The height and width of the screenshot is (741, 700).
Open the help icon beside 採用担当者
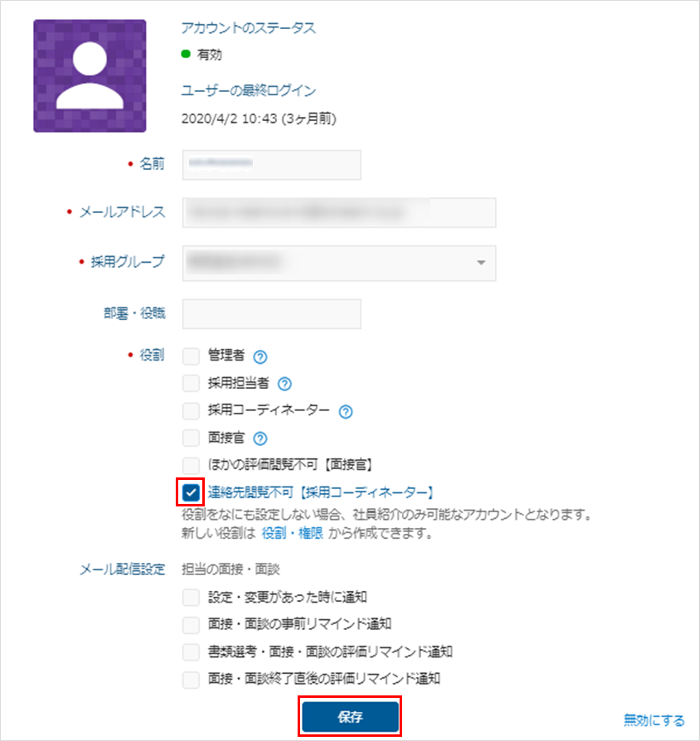pyautogui.click(x=285, y=384)
